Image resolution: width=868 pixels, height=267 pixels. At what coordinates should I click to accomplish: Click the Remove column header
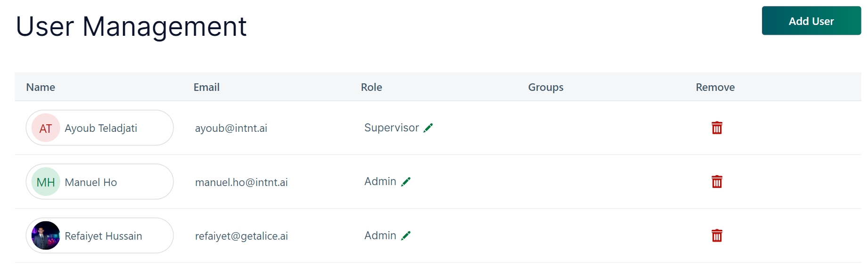pos(715,87)
